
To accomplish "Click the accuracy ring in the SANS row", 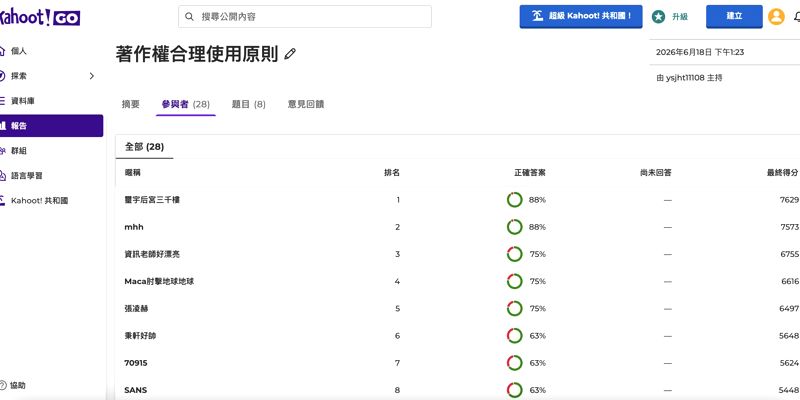I will pos(514,390).
